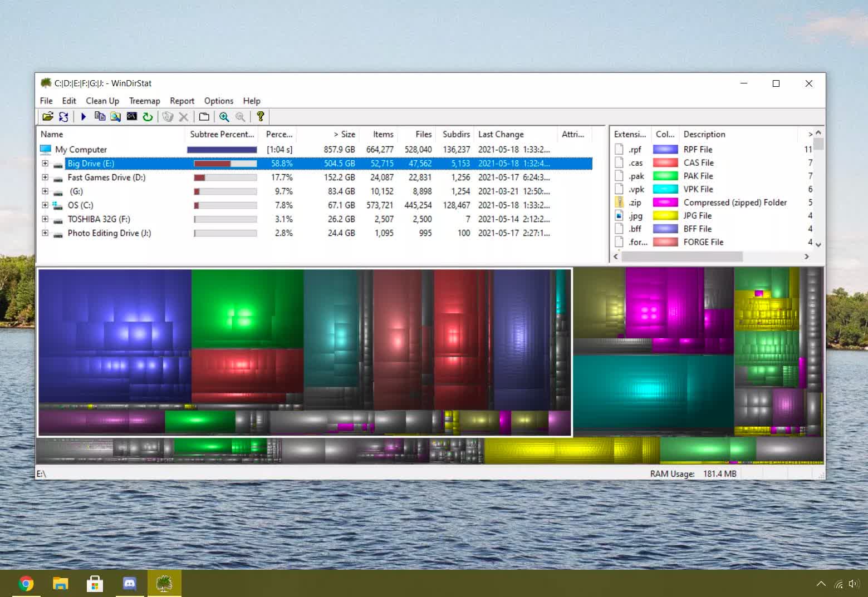
Task: Open Discord from the taskbar
Action: click(x=129, y=583)
